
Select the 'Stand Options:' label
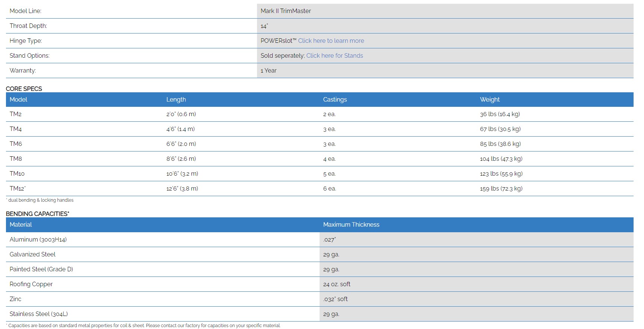(29, 55)
